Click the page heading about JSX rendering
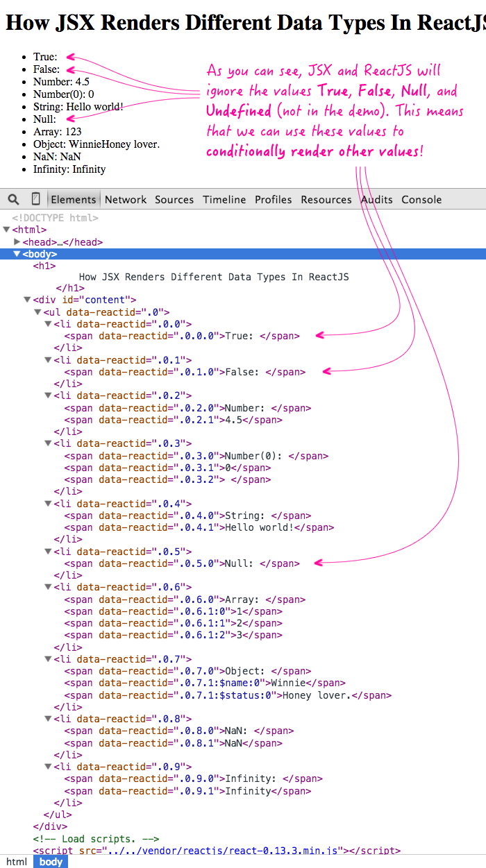Viewport: 486px width, 868px height. [246, 22]
